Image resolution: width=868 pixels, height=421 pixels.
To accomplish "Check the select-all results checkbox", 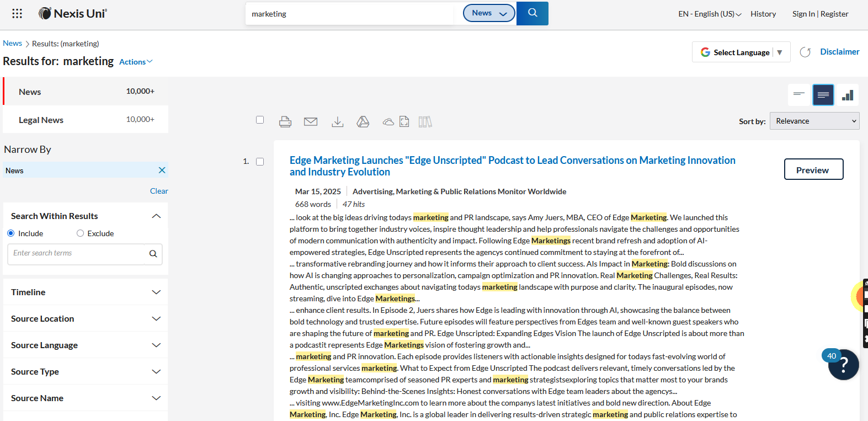I will coord(260,120).
